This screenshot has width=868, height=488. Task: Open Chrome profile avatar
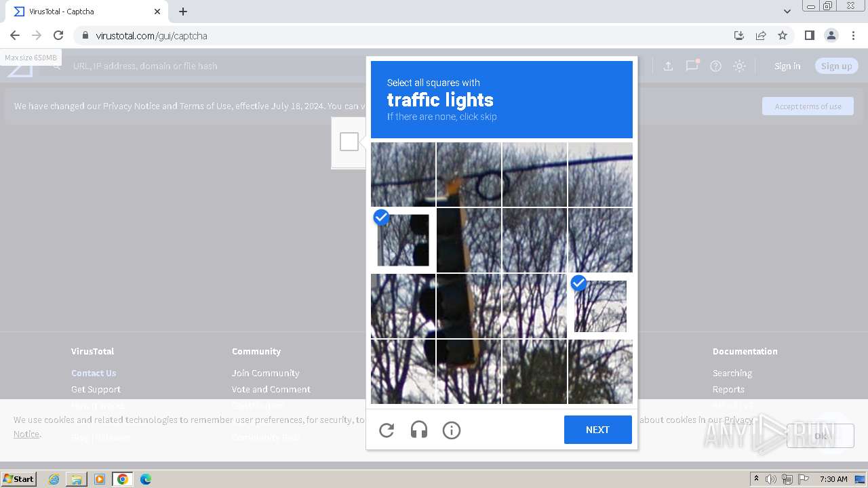coord(831,35)
